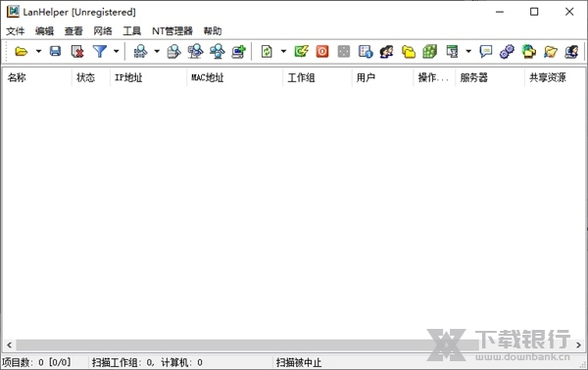Click the 扫描被中止 status text
The image size is (588, 370).
pos(299,362)
